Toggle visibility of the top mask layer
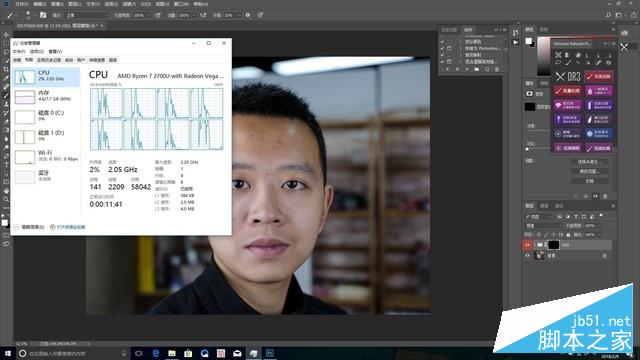The image size is (640, 360). click(527, 244)
